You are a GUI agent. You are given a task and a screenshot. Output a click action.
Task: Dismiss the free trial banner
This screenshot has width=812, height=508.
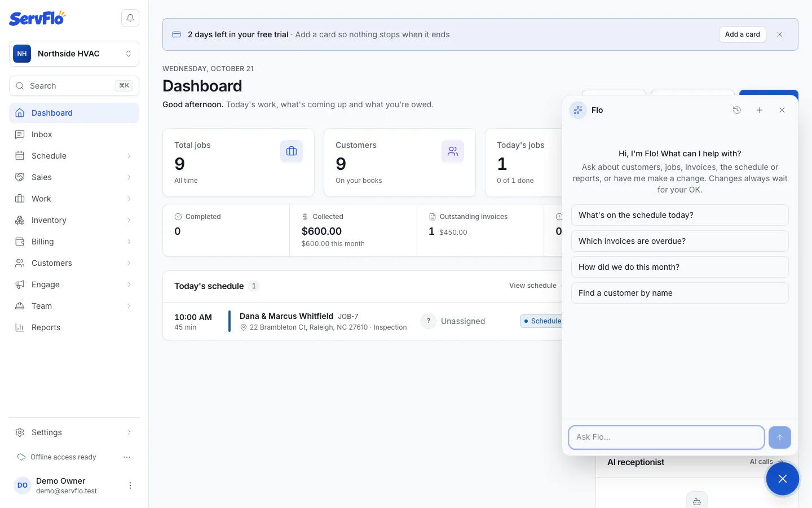click(x=780, y=34)
